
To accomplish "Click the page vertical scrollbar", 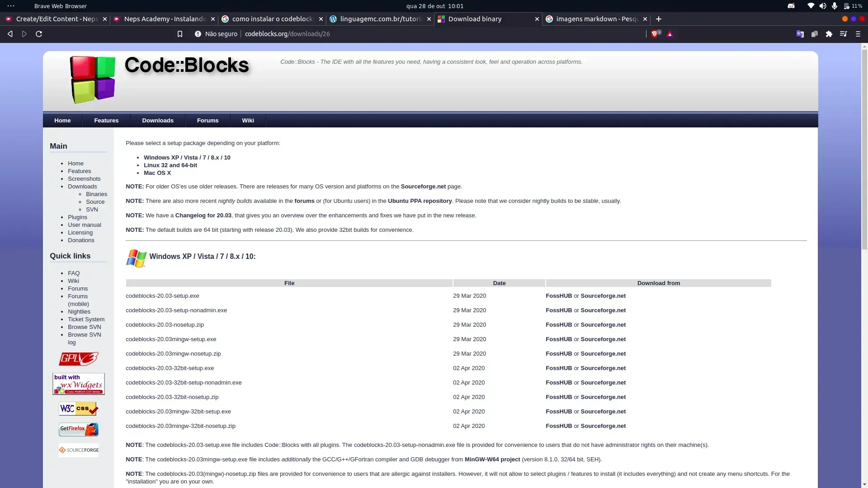I will 864,149.
